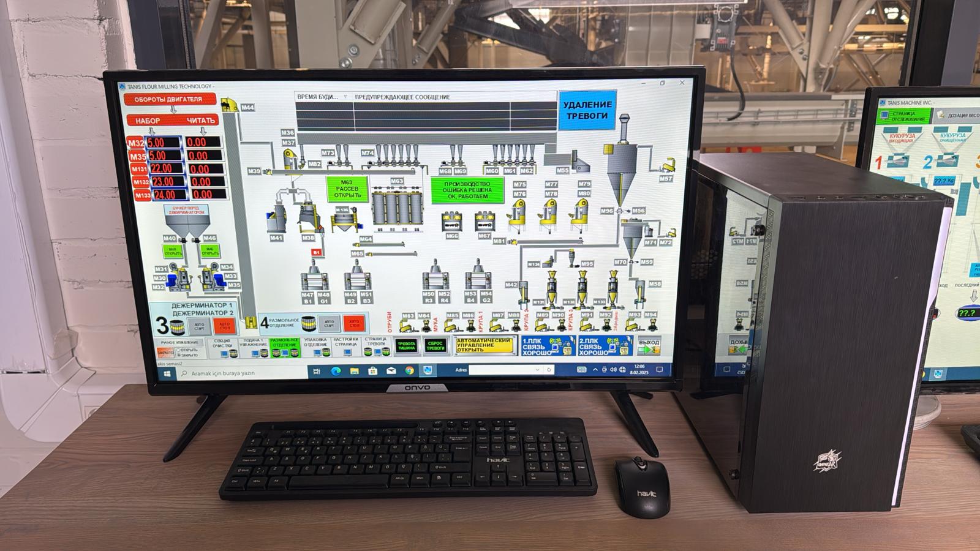Select the M57 blower fan icon

coord(667,166)
